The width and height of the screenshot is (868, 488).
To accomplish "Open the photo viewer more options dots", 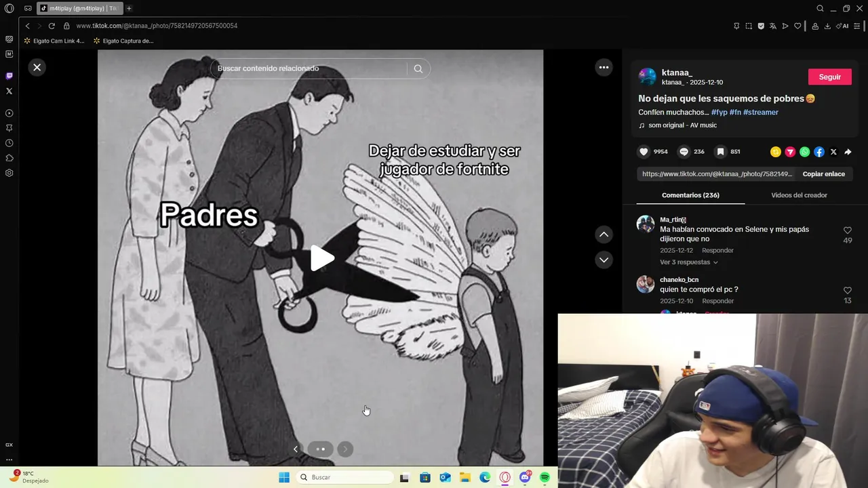I will point(604,67).
